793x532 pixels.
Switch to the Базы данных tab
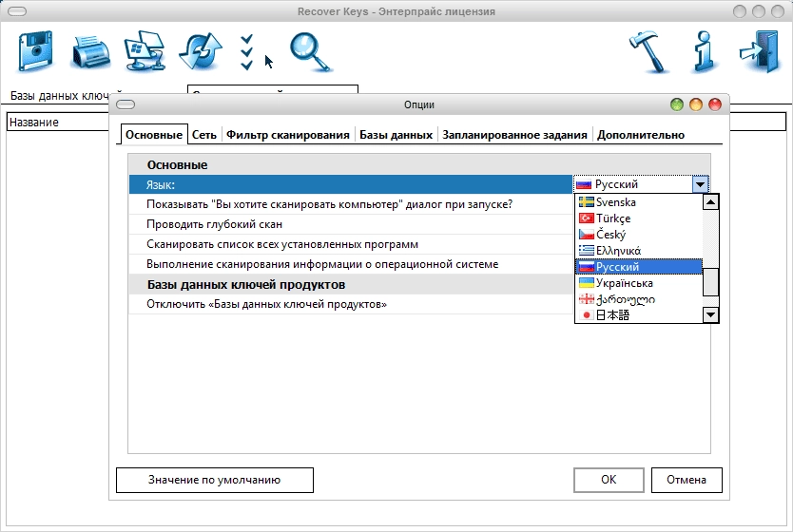pyautogui.click(x=396, y=135)
